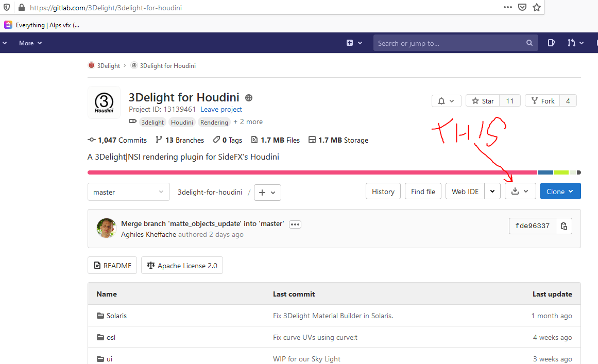
Task: Click the Search or jump to field
Action: tap(450, 43)
